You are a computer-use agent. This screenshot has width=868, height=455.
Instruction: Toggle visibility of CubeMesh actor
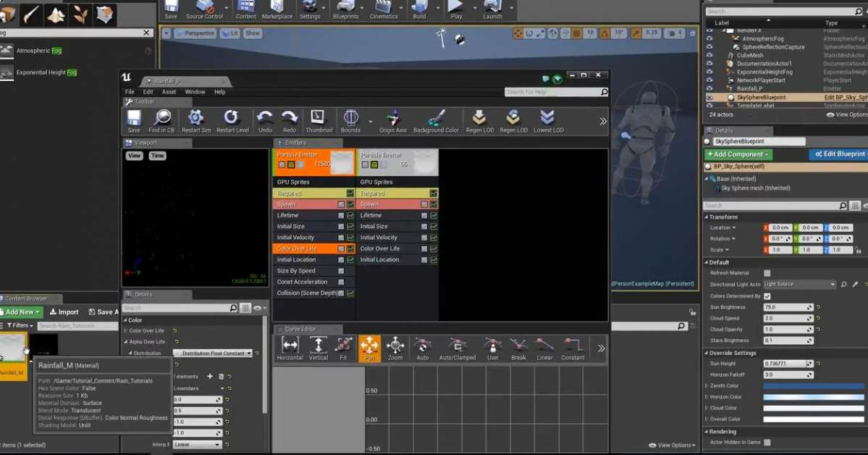point(709,55)
